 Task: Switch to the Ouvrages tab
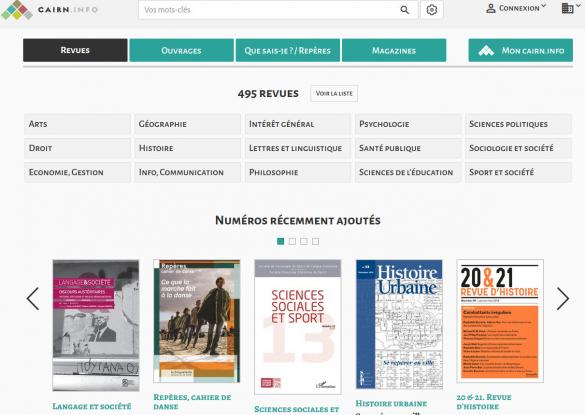[x=182, y=50]
